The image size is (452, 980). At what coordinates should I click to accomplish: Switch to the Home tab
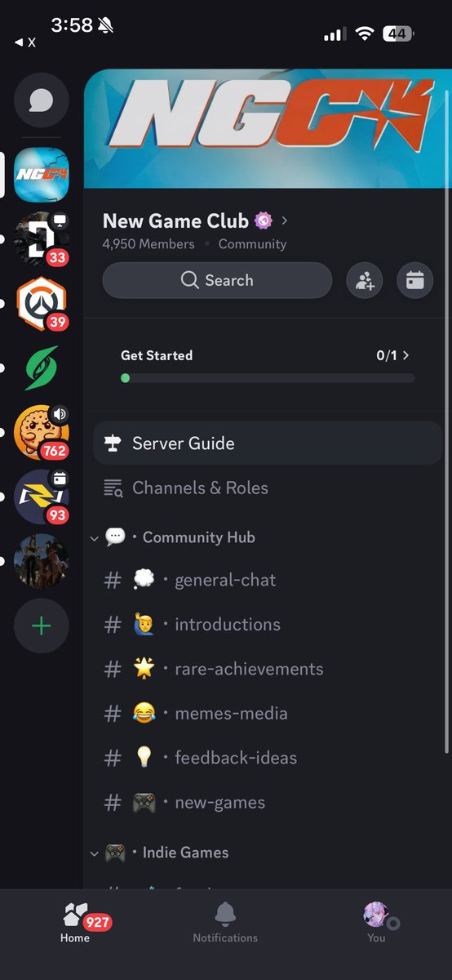(75, 924)
